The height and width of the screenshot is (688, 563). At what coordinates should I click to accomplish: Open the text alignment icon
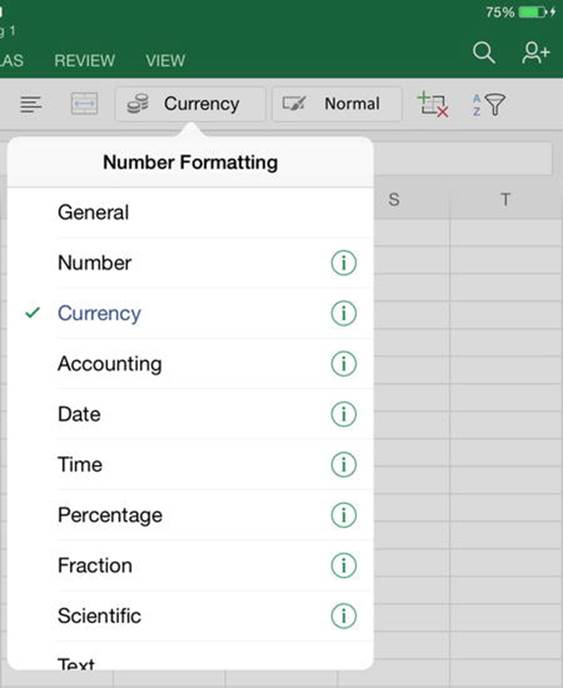31,104
